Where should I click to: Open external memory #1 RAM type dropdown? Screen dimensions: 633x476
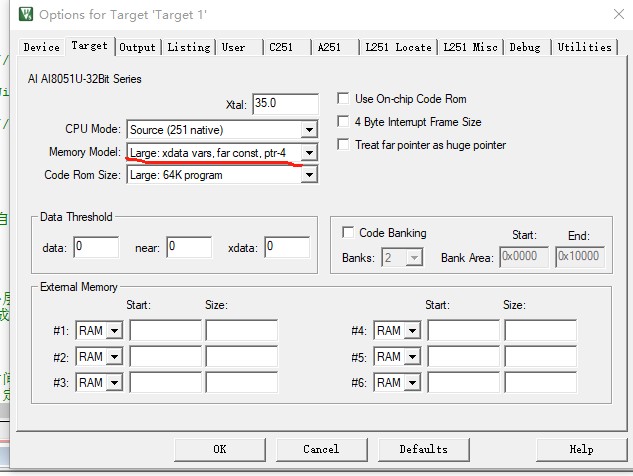coord(113,331)
